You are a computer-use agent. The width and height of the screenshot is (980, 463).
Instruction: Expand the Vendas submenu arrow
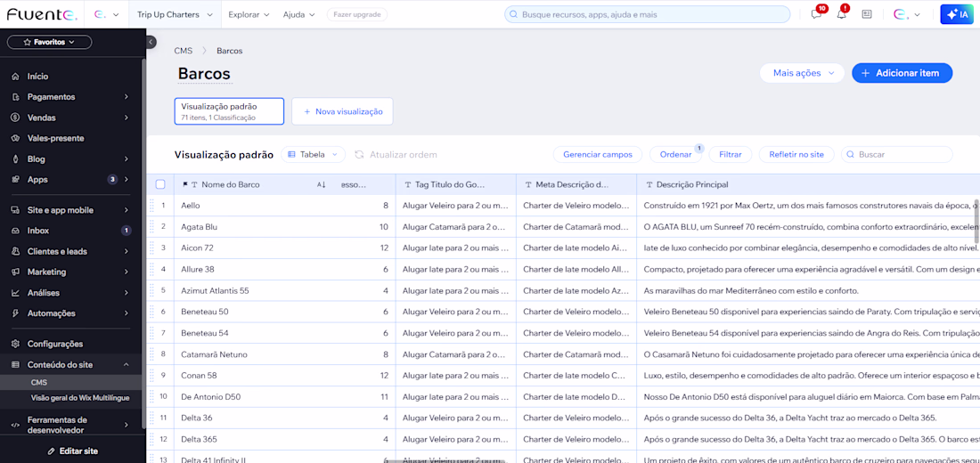pos(127,118)
